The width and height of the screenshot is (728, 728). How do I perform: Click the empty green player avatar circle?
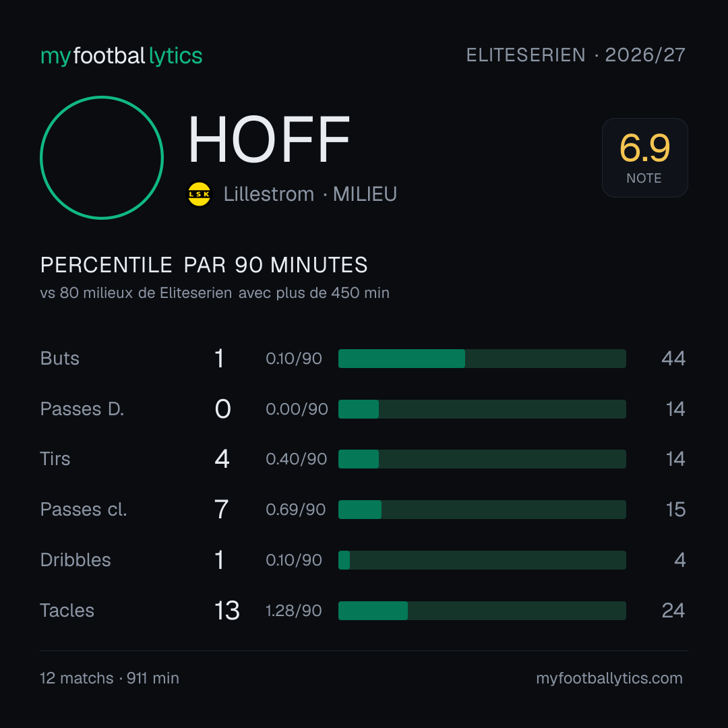point(102,158)
